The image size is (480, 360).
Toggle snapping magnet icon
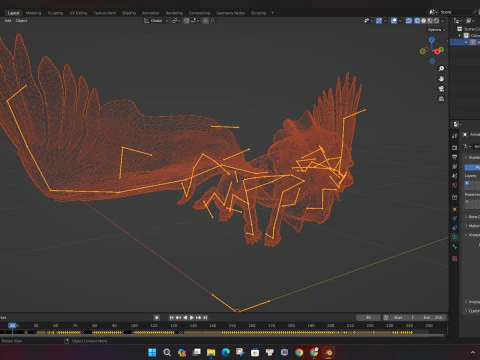tap(186, 21)
